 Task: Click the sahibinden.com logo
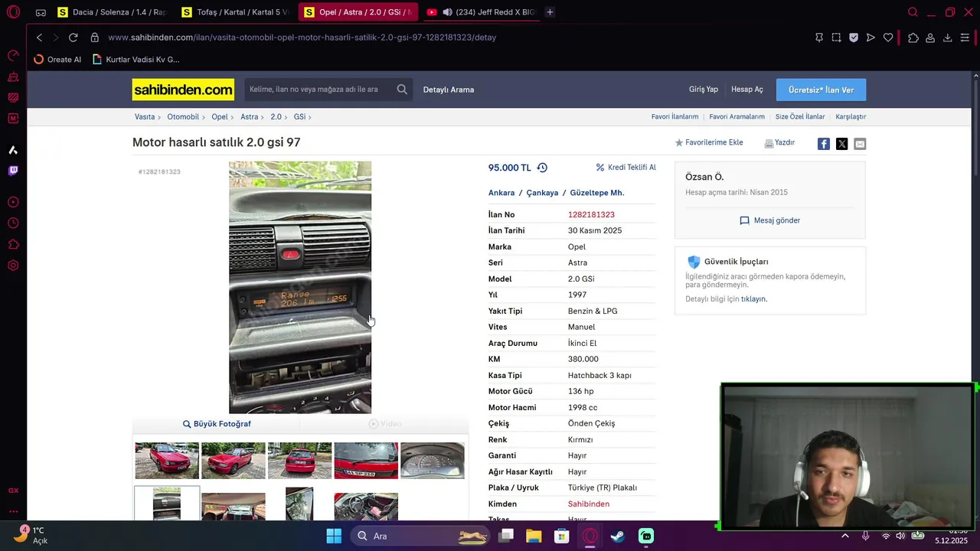(x=183, y=90)
